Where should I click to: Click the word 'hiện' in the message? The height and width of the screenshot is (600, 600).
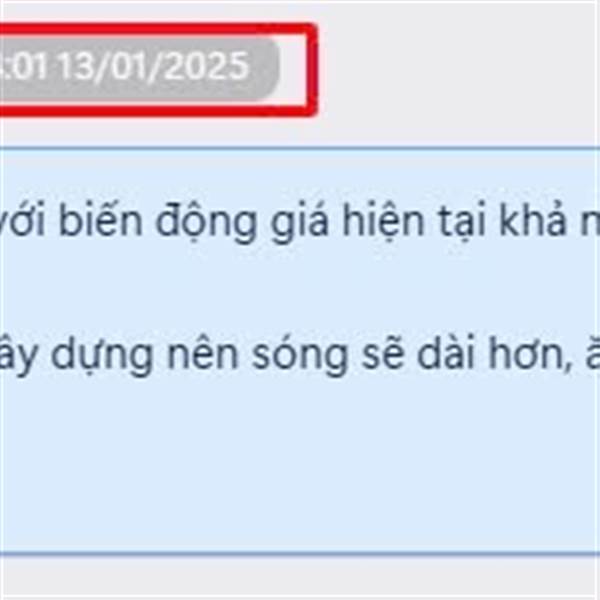383,222
